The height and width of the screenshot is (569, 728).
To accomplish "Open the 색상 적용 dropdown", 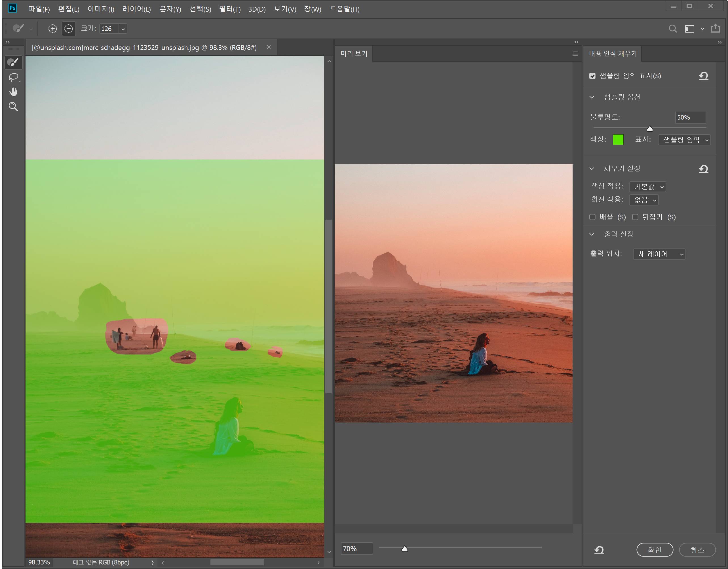I will [x=647, y=186].
